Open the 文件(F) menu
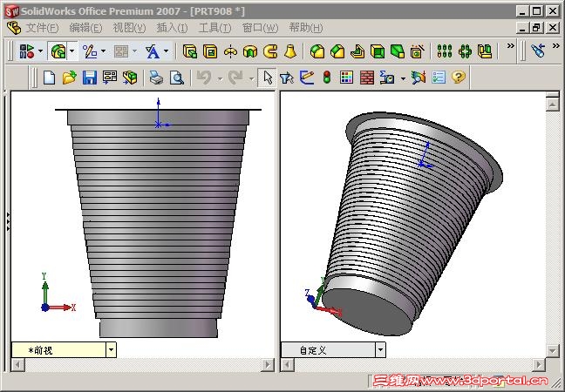This screenshot has width=565, height=392. (42, 28)
